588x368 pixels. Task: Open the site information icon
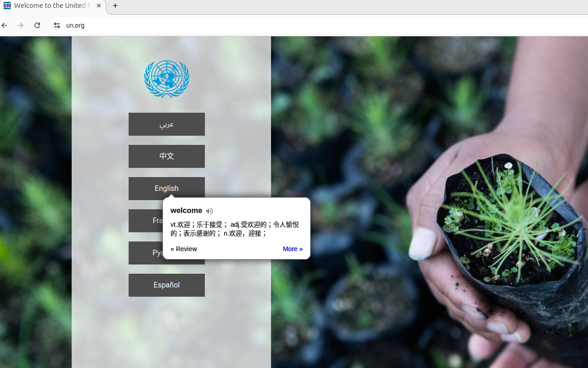coord(57,25)
